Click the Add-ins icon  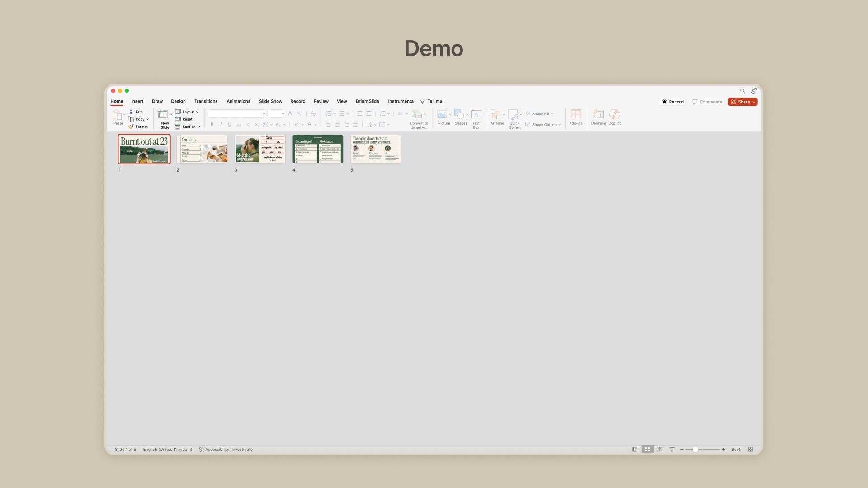tap(576, 115)
